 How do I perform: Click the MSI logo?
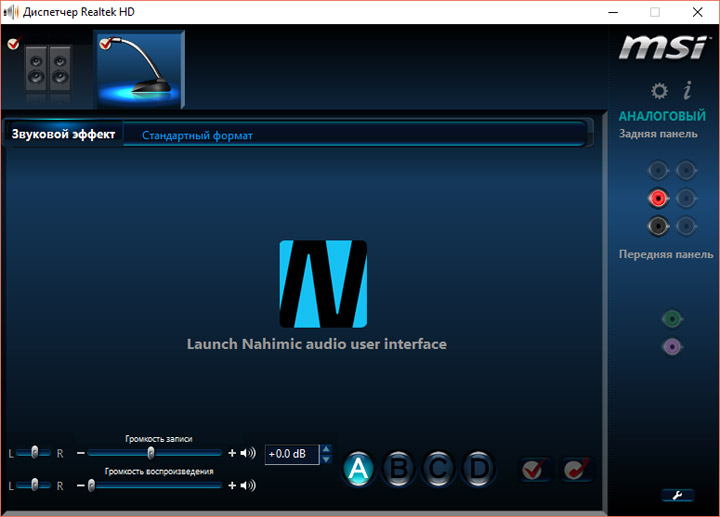(x=664, y=48)
